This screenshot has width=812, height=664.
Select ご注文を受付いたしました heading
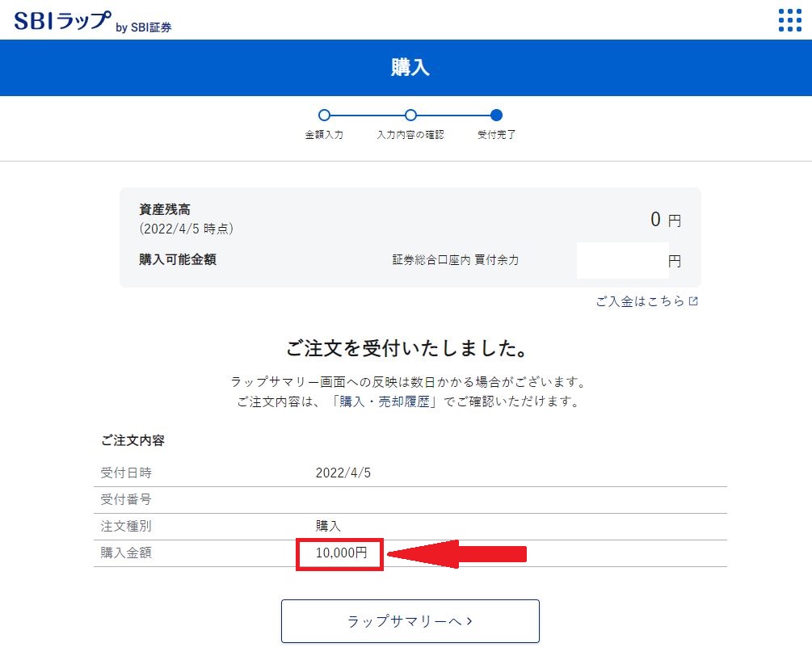click(x=406, y=348)
